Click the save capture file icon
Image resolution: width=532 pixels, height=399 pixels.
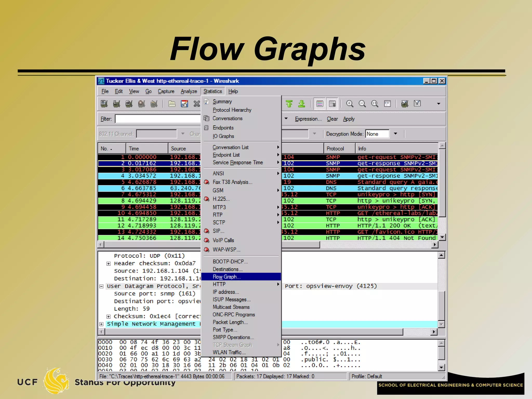[x=184, y=104]
